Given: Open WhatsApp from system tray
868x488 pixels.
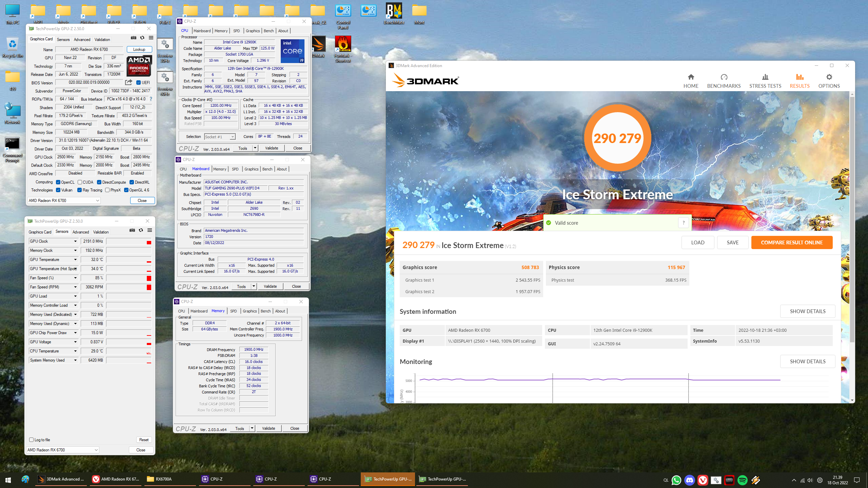Looking at the screenshot, I should pos(676,480).
